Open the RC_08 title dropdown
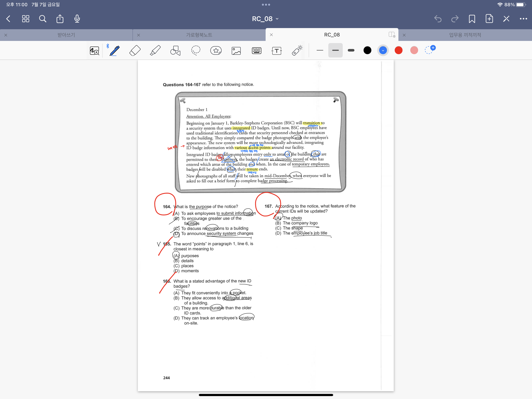 (x=265, y=19)
